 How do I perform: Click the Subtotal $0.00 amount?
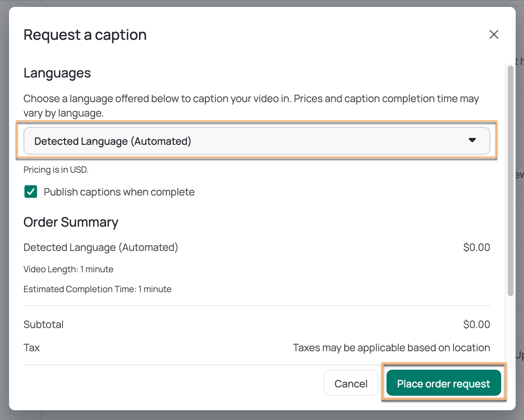[477, 324]
